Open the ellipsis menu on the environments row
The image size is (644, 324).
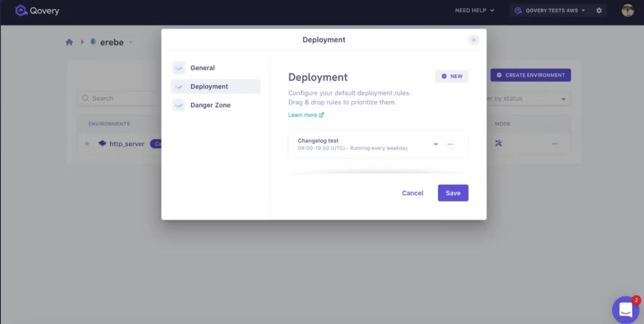click(x=555, y=143)
